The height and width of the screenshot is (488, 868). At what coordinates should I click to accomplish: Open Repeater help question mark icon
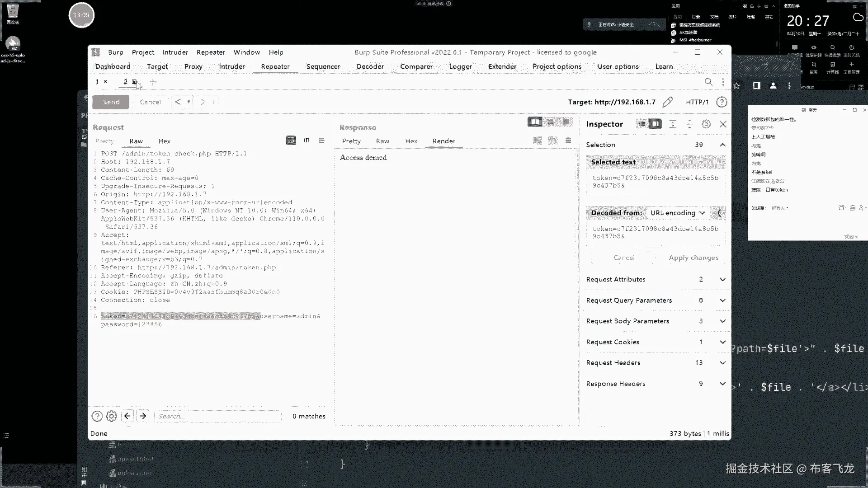pos(722,102)
